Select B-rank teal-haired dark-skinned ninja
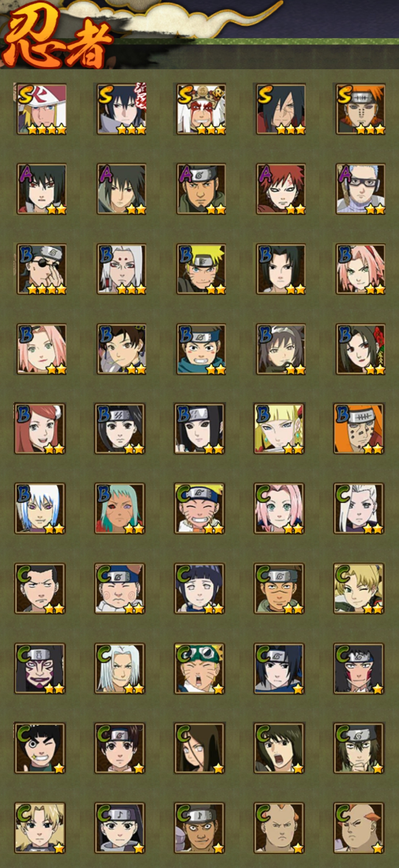 [x=119, y=509]
